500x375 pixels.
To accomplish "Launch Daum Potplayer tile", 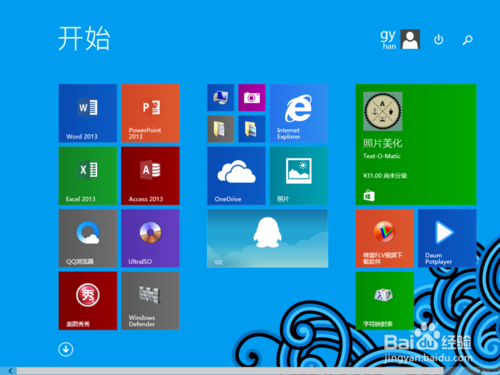I will point(447,238).
